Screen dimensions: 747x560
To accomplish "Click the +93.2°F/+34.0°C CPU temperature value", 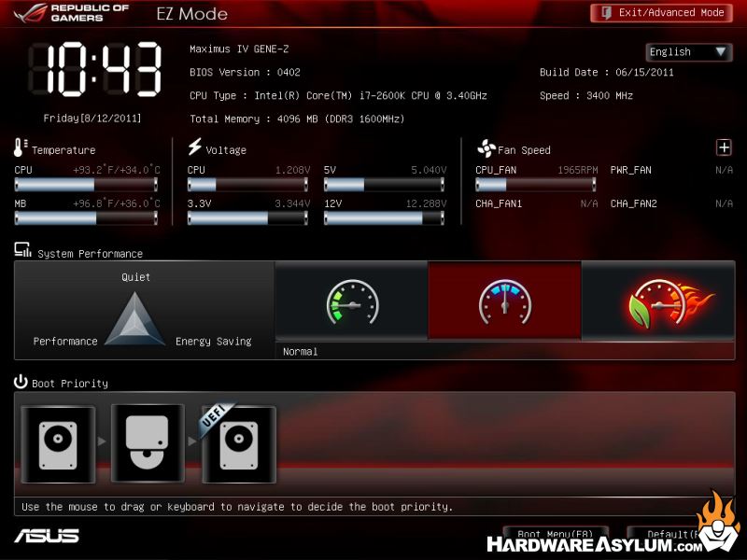I will (116, 170).
